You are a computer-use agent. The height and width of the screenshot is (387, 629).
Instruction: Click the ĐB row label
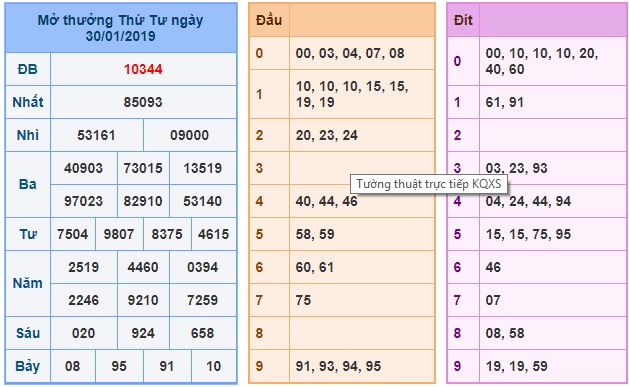pyautogui.click(x=28, y=69)
